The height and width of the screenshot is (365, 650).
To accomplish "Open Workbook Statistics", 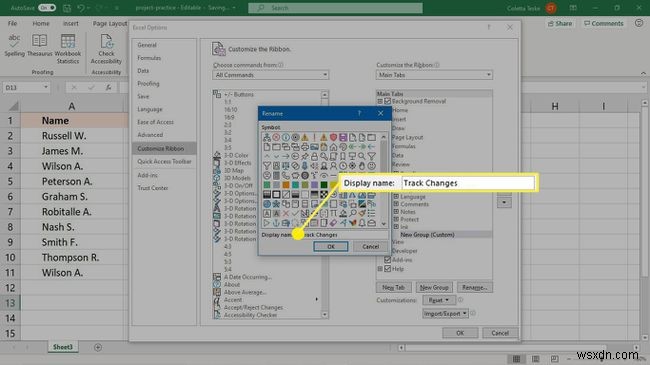I will pos(68,49).
